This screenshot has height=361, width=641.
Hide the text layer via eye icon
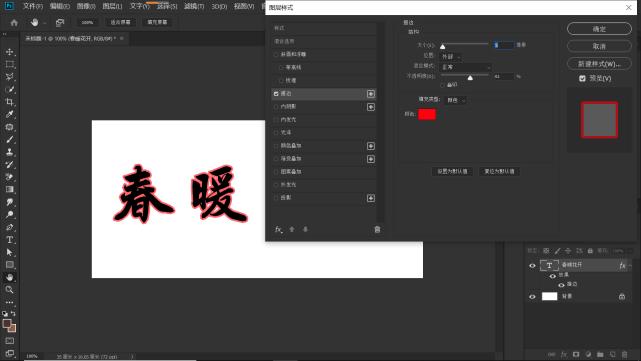[x=532, y=266]
